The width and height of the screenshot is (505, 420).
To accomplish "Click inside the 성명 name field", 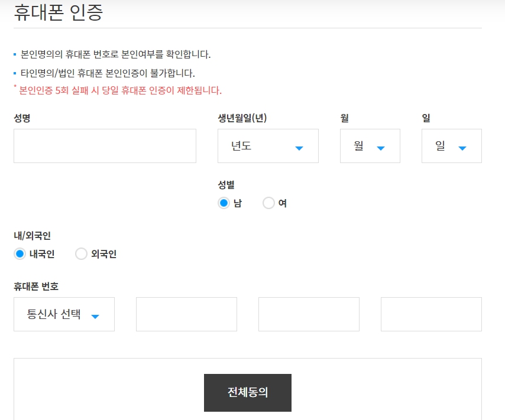I will (x=104, y=146).
